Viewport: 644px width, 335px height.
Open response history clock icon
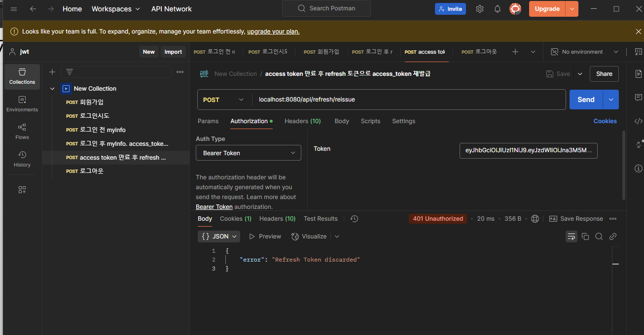354,219
